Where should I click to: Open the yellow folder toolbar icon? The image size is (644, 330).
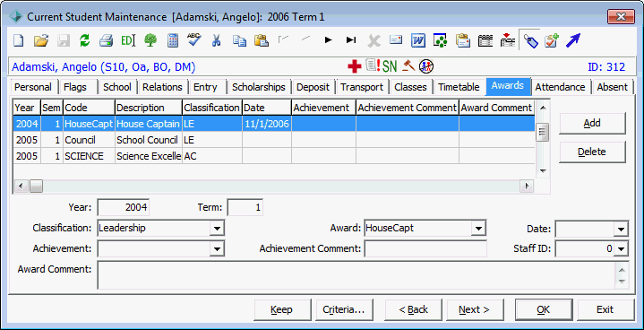pyautogui.click(x=41, y=40)
